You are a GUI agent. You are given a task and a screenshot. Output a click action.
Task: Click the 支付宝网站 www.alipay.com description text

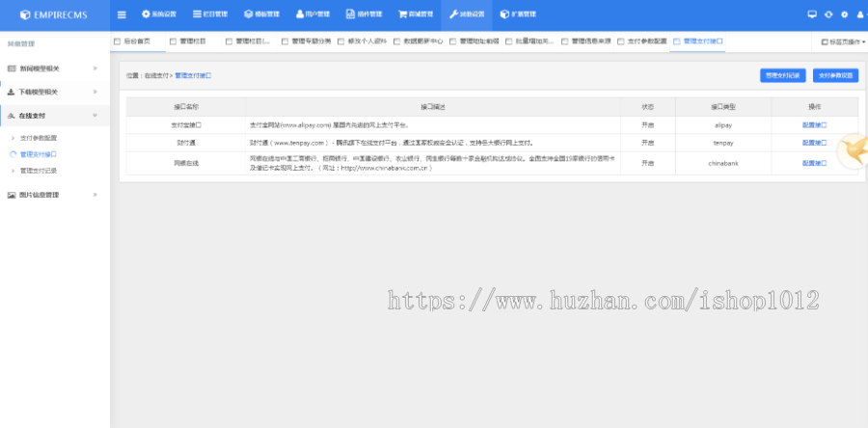(330, 125)
